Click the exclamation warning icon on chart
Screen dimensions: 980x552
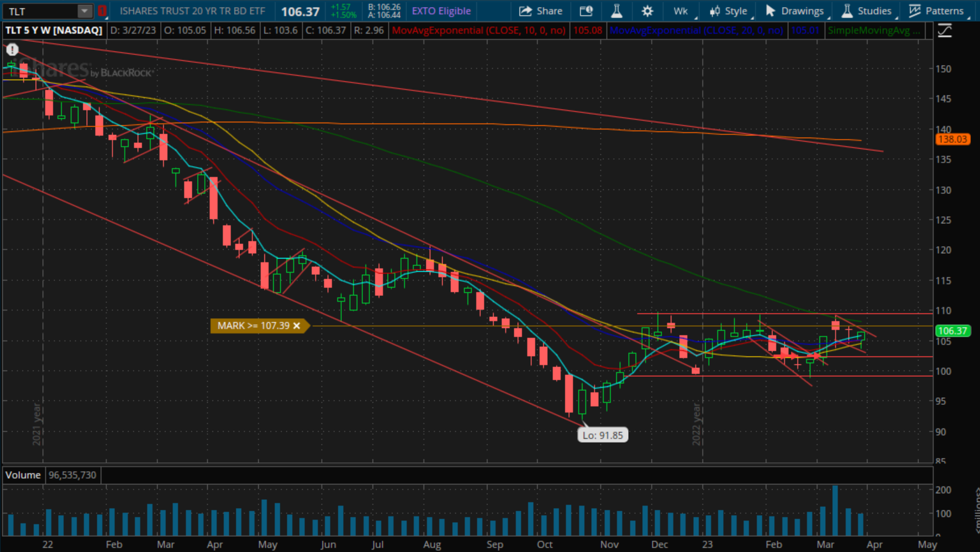click(12, 50)
